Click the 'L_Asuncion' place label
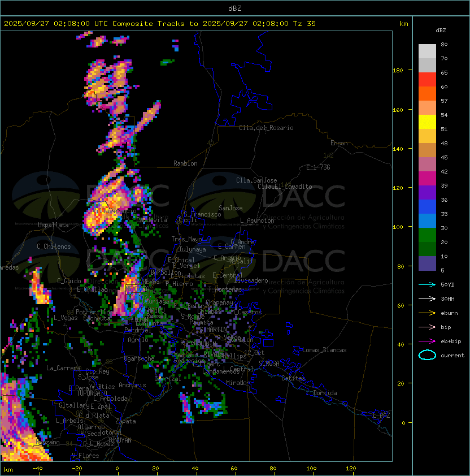Image resolution: width=470 pixels, height=476 pixels. 257,220
